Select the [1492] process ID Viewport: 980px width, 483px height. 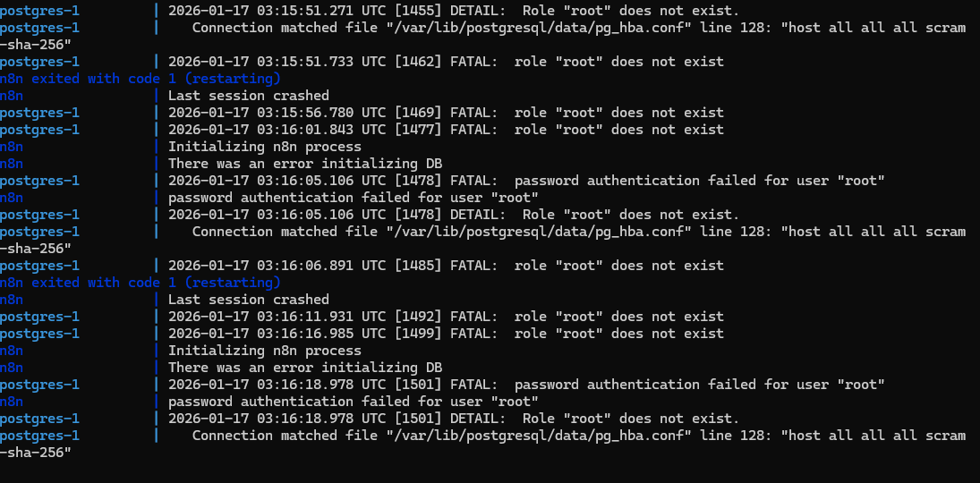point(418,317)
